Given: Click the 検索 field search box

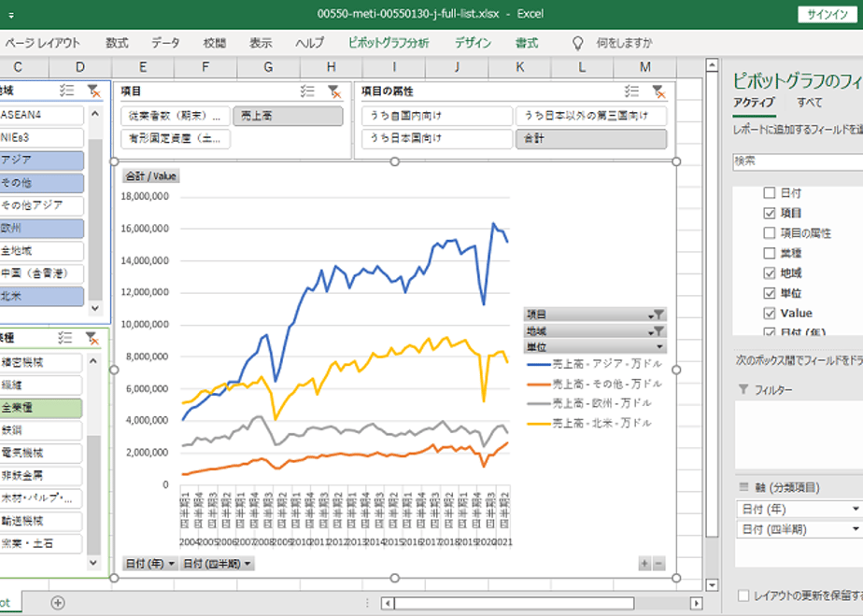Looking at the screenshot, I should 798,161.
